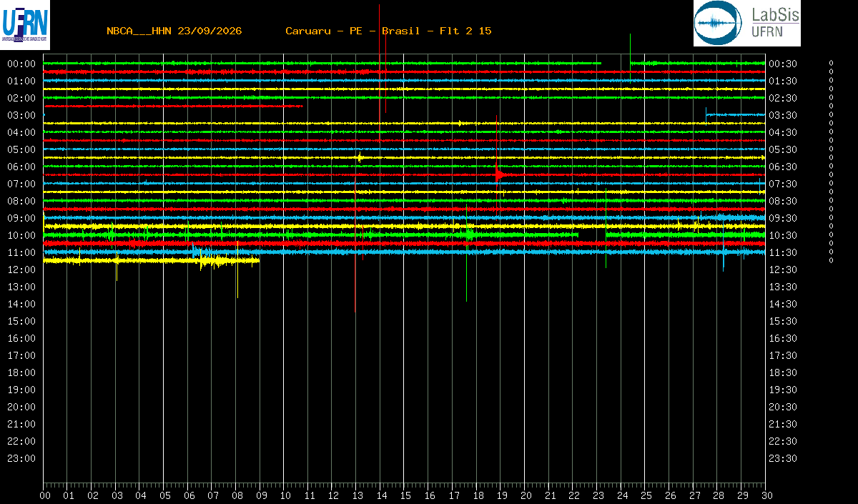Click the 06:30 time label on right axis
The image size is (858, 504).
(x=783, y=167)
